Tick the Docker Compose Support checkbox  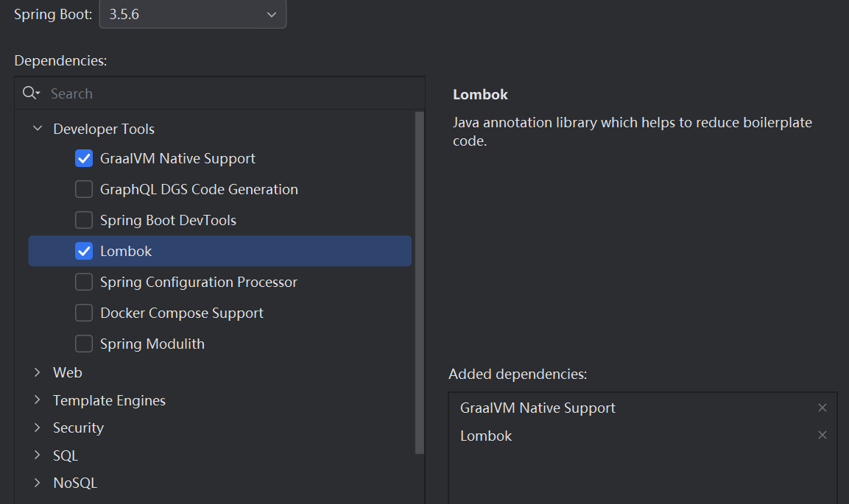point(84,313)
